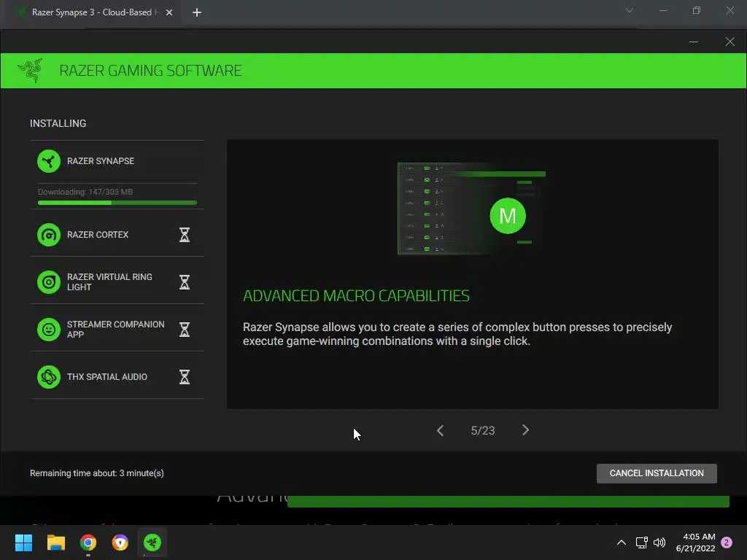This screenshot has height=560, width=747.
Task: Click the THX Spatial Audio hourglass icon
Action: coord(185,377)
